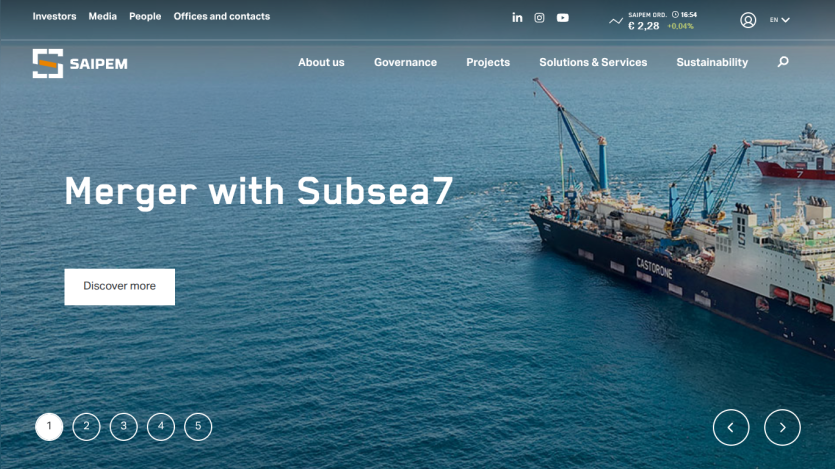Viewport: 835px width, 469px height.
Task: Open the About us menu
Action: point(321,62)
